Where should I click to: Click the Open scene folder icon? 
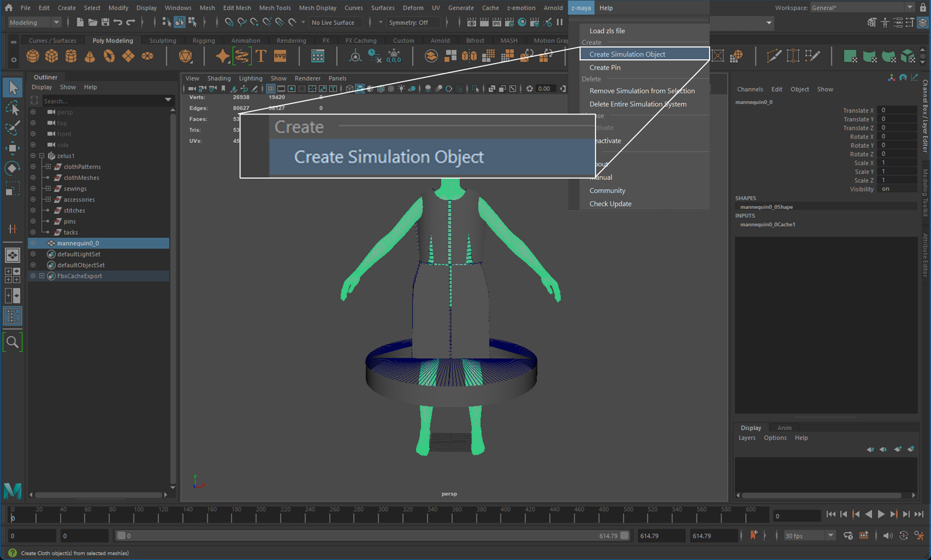(x=93, y=22)
